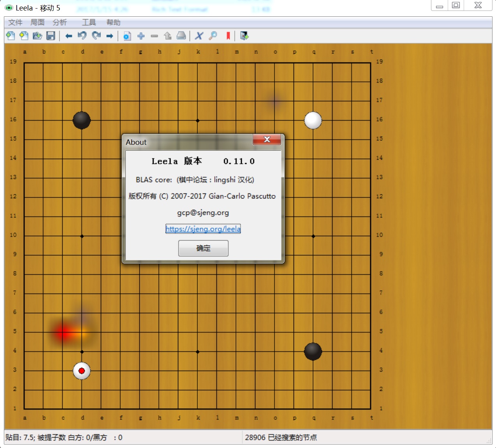Click the black stone at d16
Screen dimensions: 496x448
coord(82,120)
